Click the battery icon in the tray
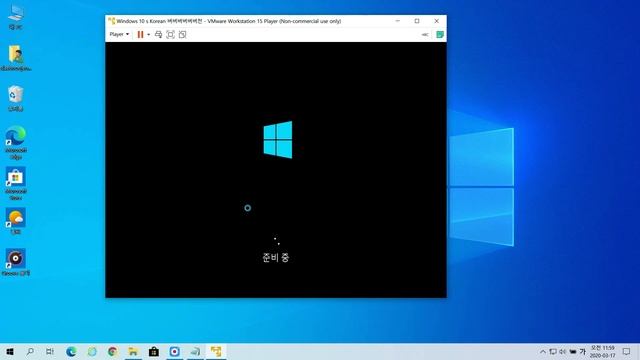 pos(573,351)
